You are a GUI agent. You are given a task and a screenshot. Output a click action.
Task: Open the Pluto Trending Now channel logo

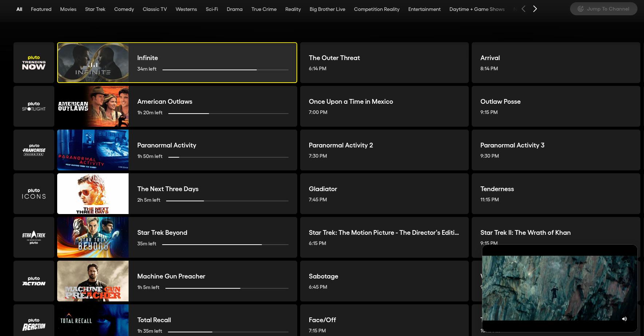pyautogui.click(x=34, y=63)
